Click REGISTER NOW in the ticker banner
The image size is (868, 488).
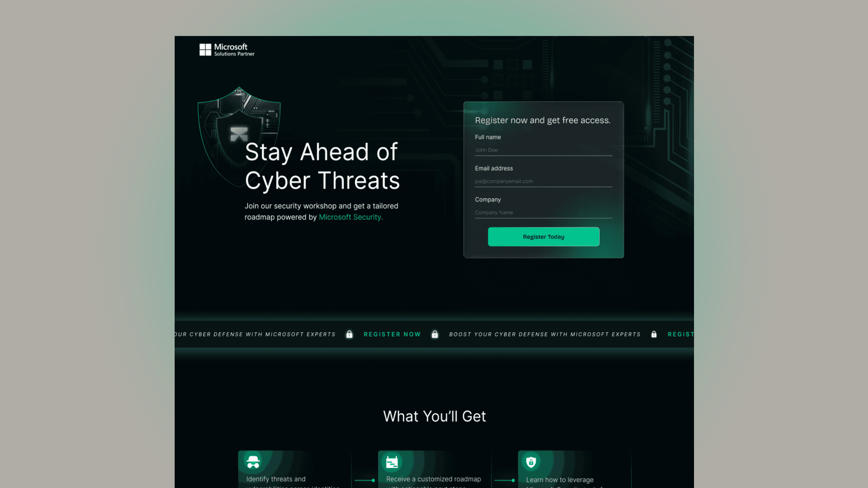tap(392, 335)
